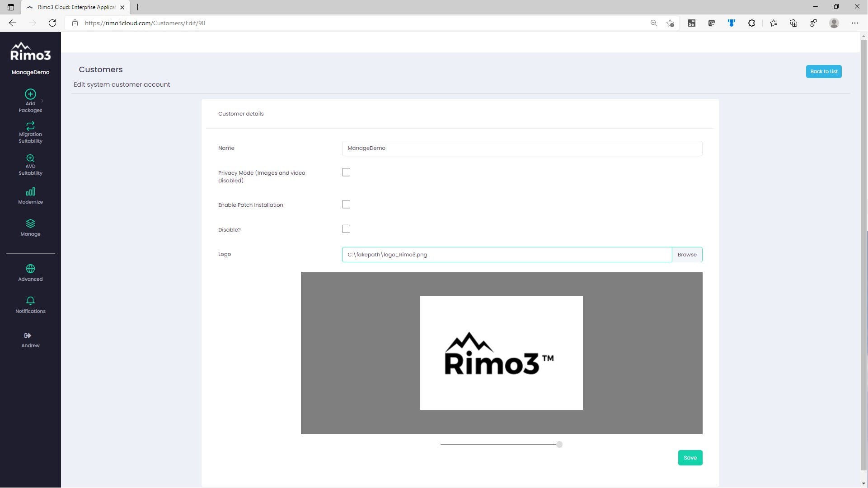Click the logo zoom slider handle
The width and height of the screenshot is (868, 488).
coord(559,445)
